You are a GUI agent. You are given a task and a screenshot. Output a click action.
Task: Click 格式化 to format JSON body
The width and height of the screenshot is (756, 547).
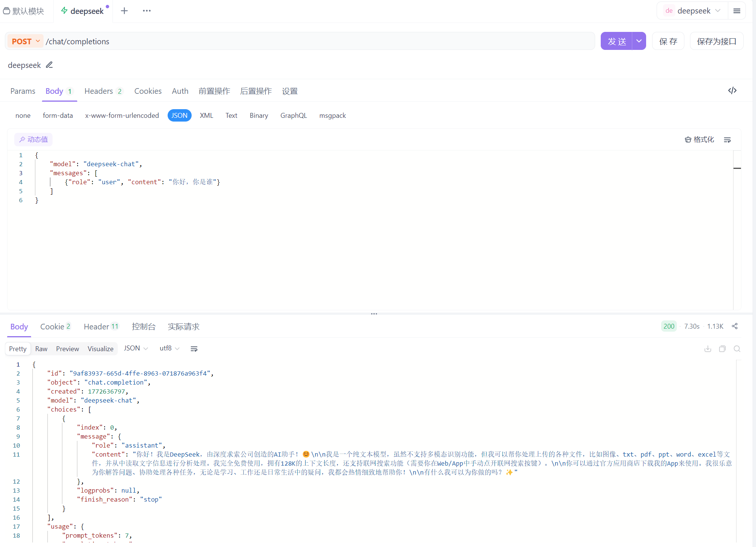[x=699, y=140]
